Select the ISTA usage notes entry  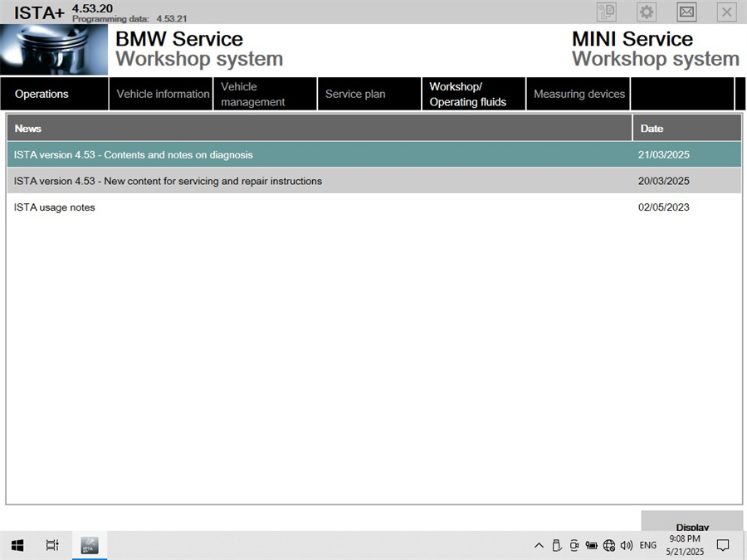[x=54, y=207]
